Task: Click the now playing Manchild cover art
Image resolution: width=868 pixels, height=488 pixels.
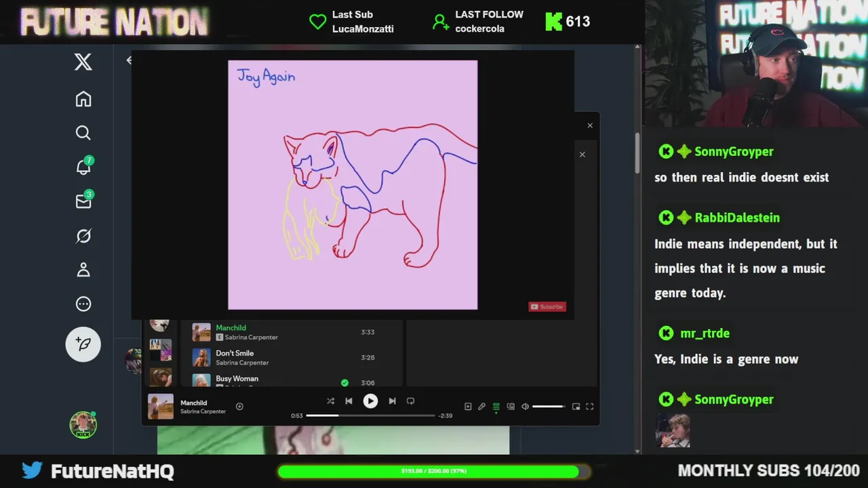Action: tap(161, 407)
